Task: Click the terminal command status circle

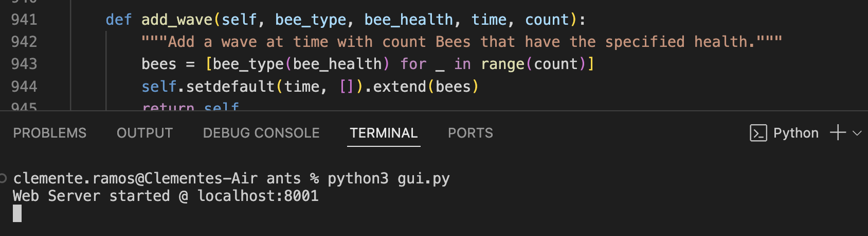Action: coord(3,178)
